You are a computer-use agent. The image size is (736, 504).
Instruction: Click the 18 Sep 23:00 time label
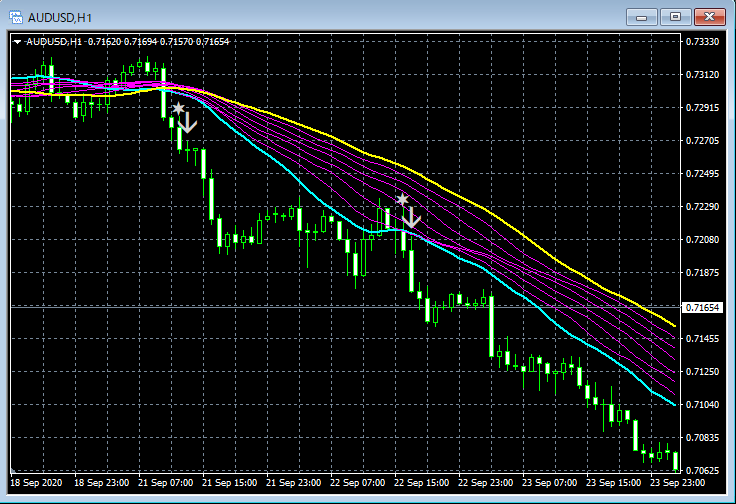(102, 483)
